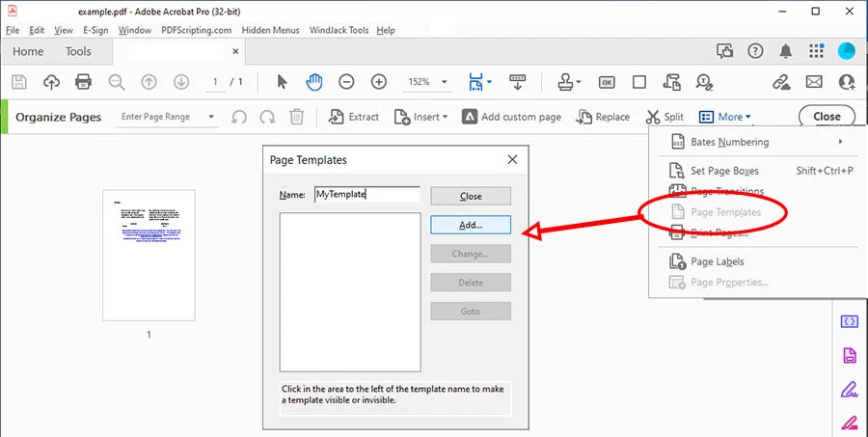Expand the Insert dropdown
The height and width of the screenshot is (437, 868).
420,117
